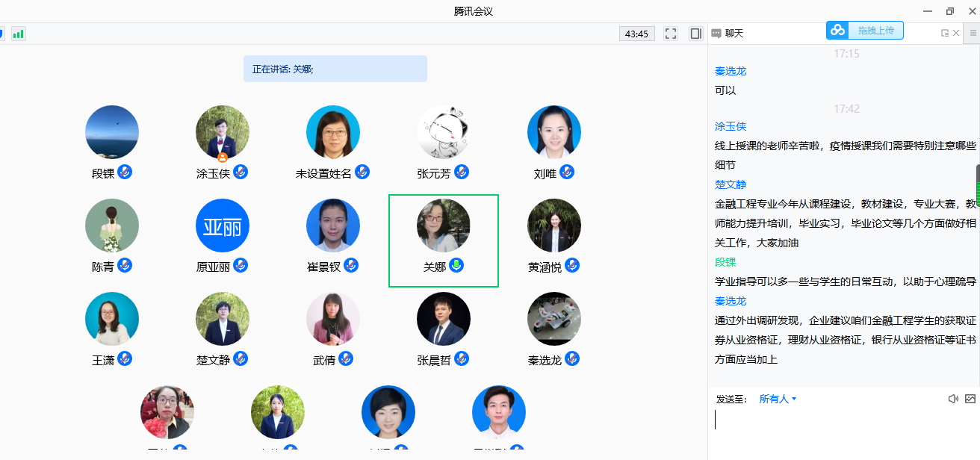Viewport: 980px width, 460px height.
Task: Click the muted mic icon next to 段锞
Action: click(x=125, y=172)
